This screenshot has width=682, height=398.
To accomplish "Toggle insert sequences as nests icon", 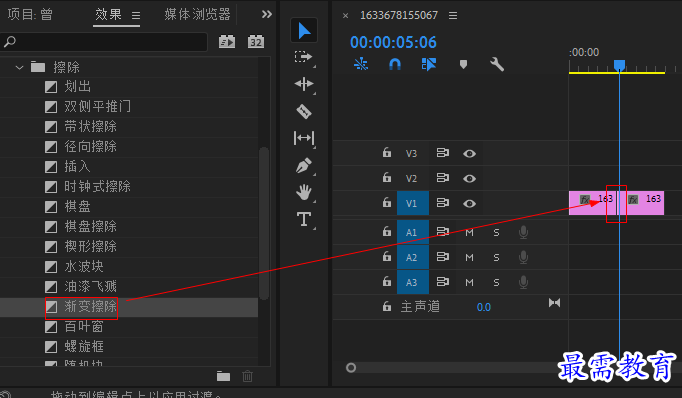I will pos(361,64).
